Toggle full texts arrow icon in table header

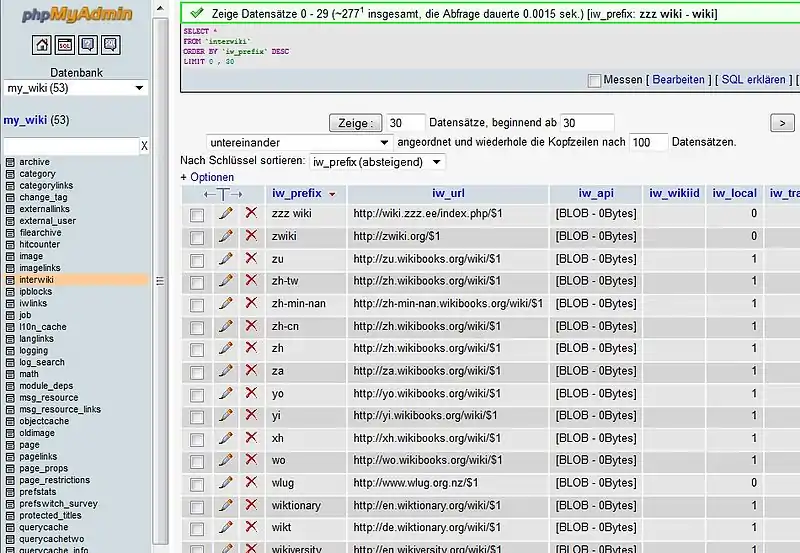(x=223, y=194)
